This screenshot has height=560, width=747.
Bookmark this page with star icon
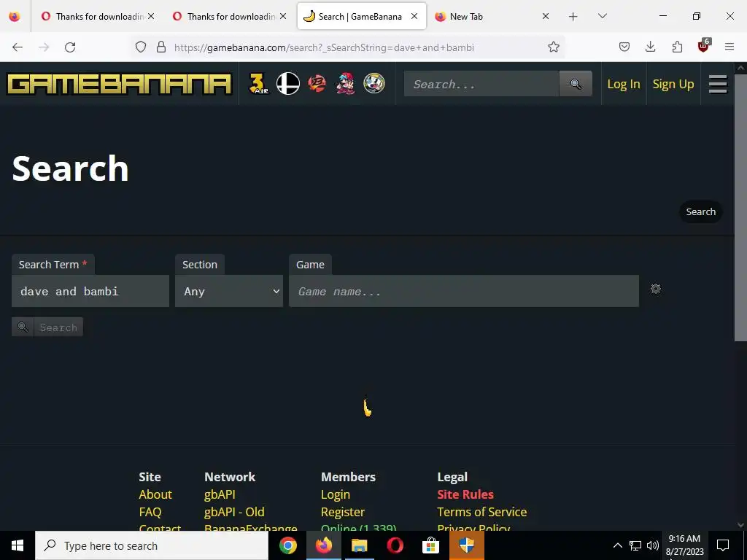pyautogui.click(x=553, y=47)
